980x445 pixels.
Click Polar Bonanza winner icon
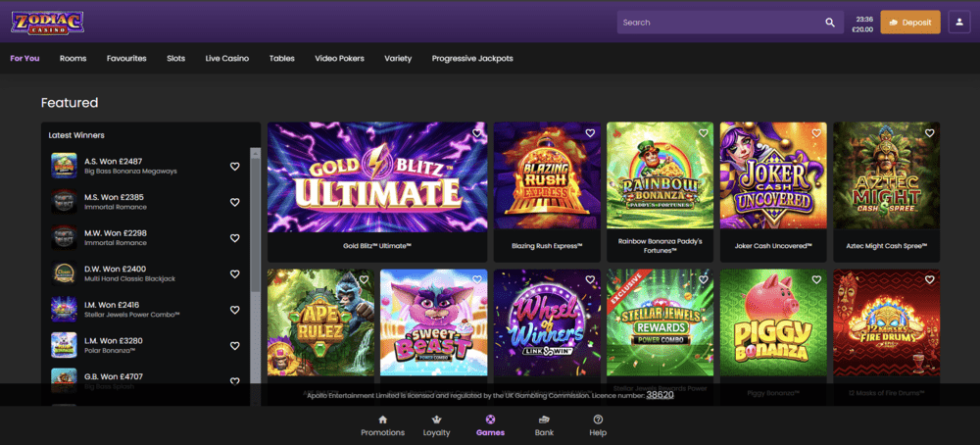(x=64, y=346)
